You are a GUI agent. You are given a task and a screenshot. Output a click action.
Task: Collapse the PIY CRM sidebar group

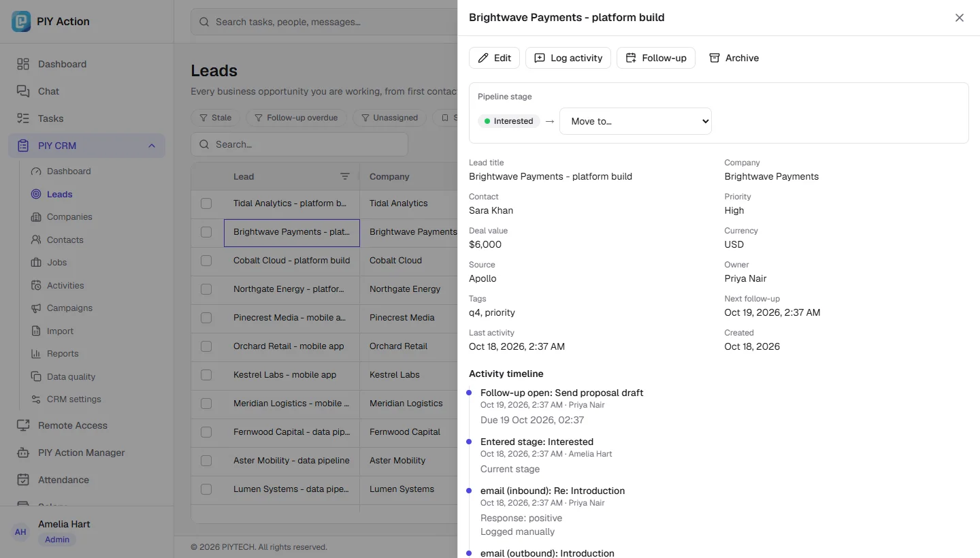tap(152, 146)
